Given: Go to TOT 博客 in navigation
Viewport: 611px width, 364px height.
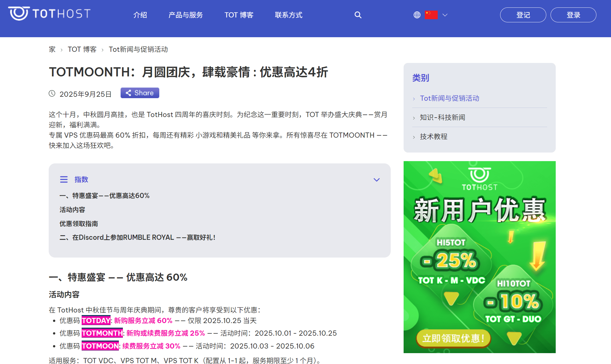Looking at the screenshot, I should (239, 15).
